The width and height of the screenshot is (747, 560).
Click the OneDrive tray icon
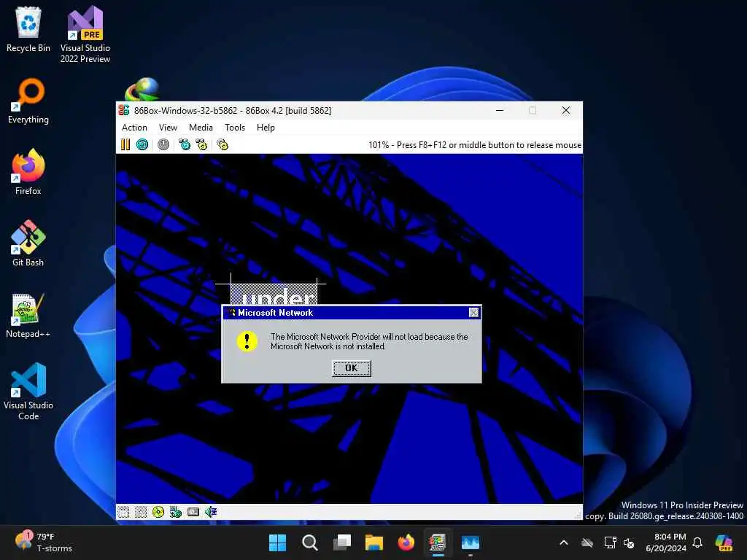587,542
